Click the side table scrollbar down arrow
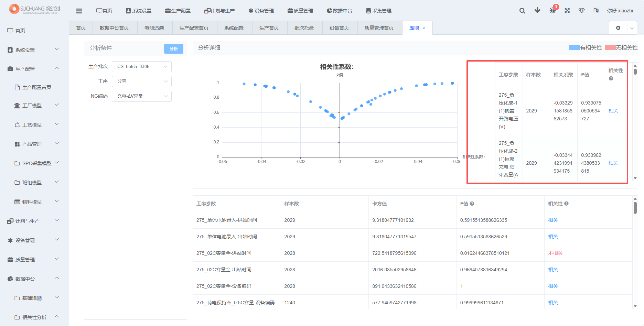Image resolution: width=644 pixels, height=326 pixels. pyautogui.click(x=635, y=178)
